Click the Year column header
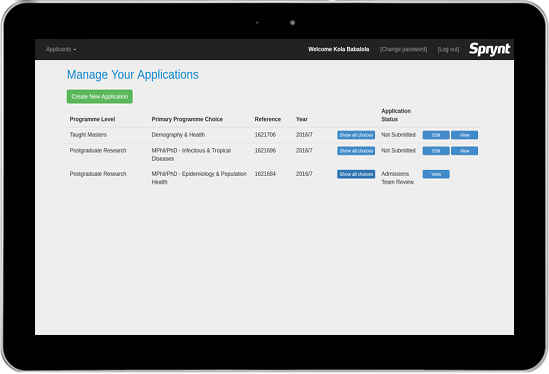The image size is (549, 374). 301,119
